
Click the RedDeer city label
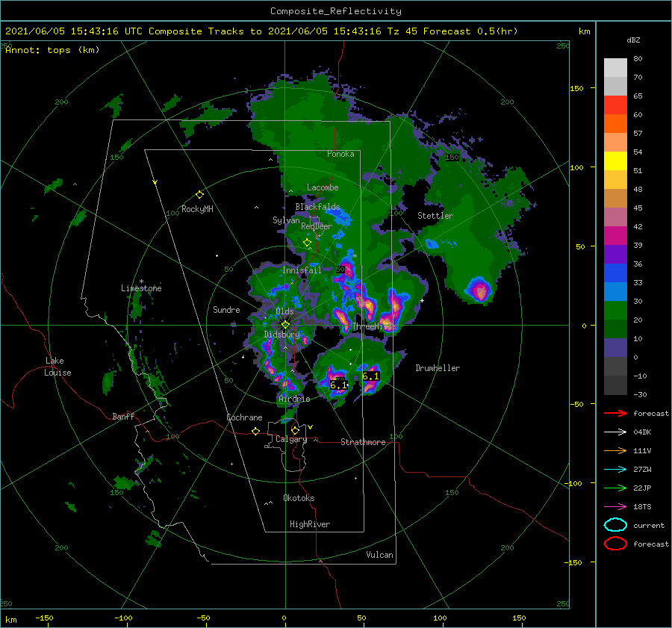pyautogui.click(x=317, y=226)
